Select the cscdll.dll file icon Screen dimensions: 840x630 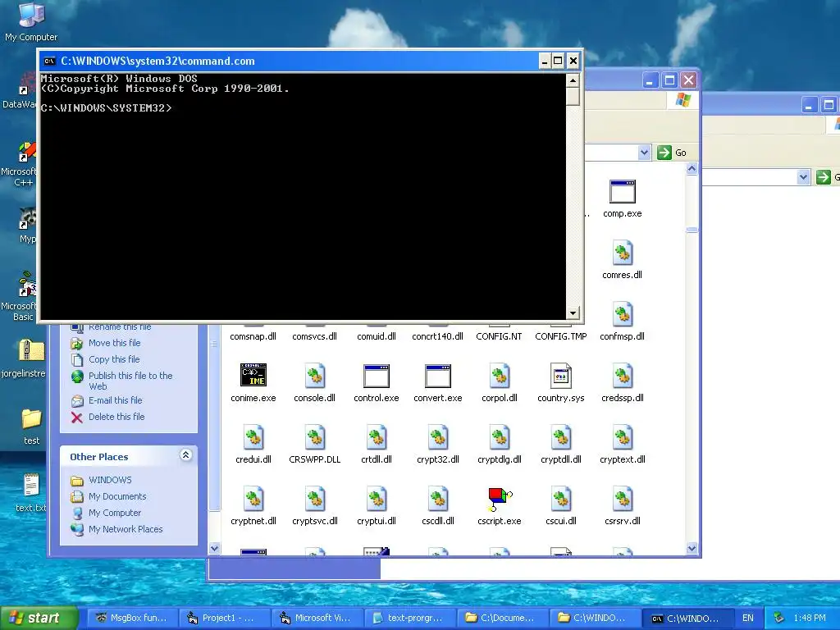click(438, 500)
